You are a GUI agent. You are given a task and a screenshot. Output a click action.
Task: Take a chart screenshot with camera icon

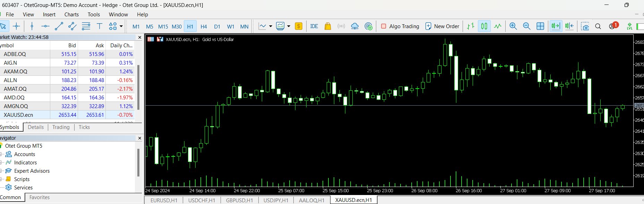[x=585, y=26]
